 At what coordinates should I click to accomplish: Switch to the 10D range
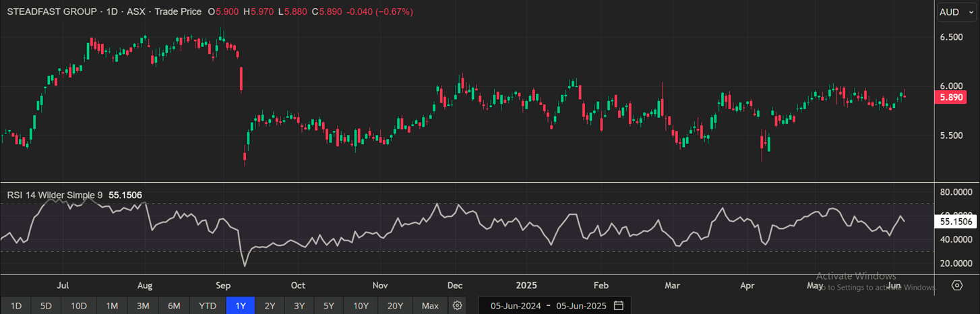(x=79, y=306)
